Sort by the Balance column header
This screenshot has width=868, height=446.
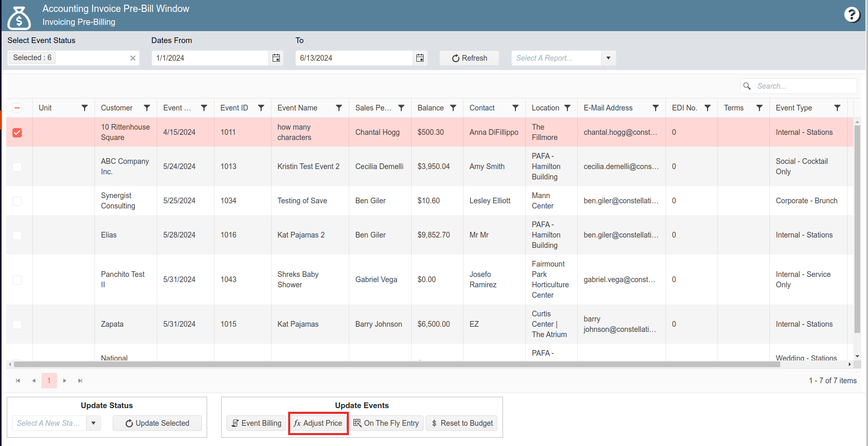tap(431, 108)
